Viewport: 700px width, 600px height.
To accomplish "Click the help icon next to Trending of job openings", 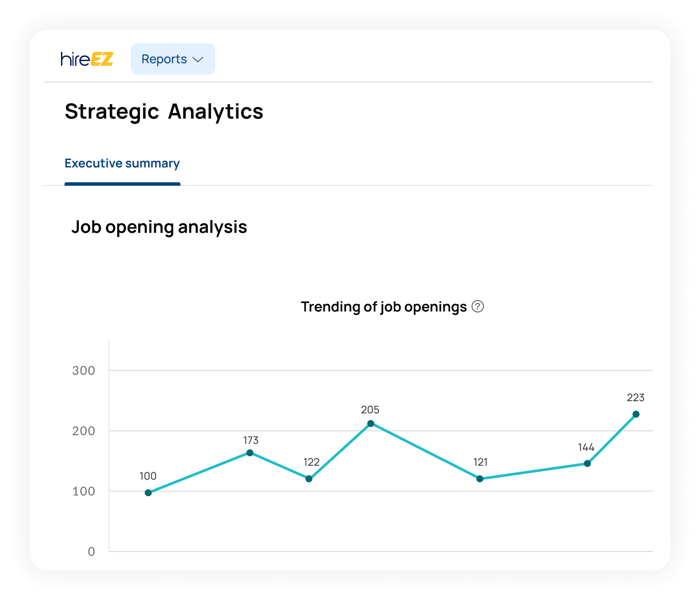I will [478, 307].
